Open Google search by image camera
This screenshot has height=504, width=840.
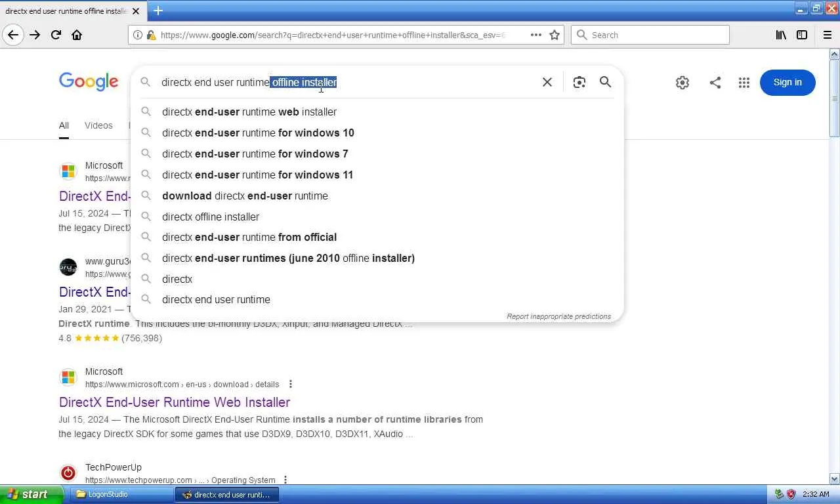pos(579,82)
